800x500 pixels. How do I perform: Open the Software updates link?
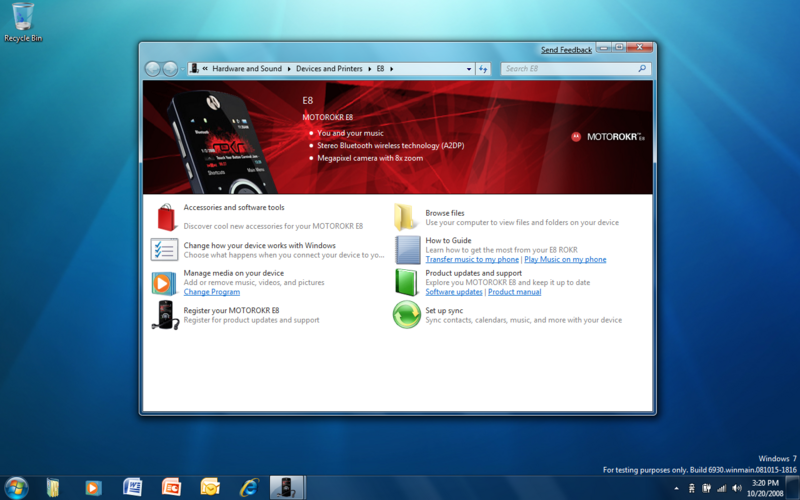click(454, 292)
